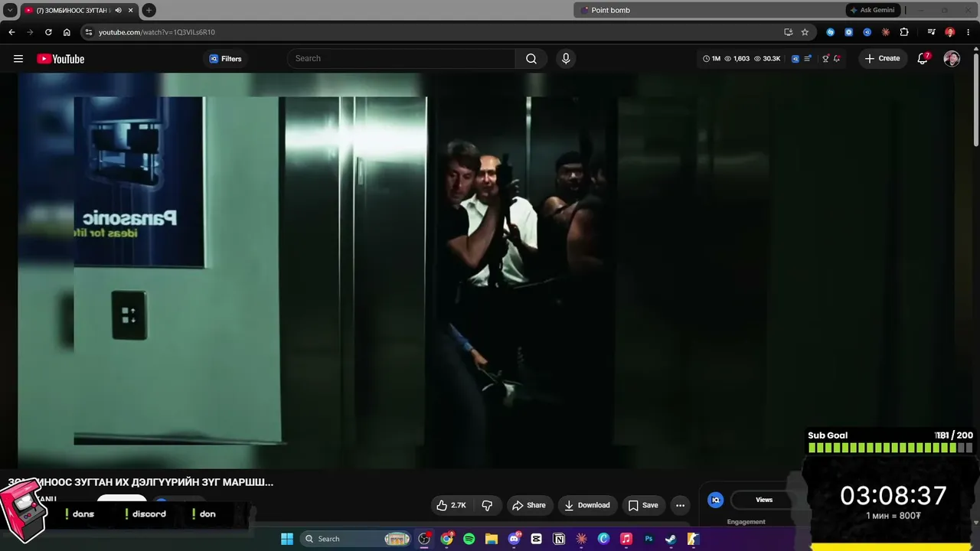Download the video
This screenshot has width=980, height=551.
(587, 505)
